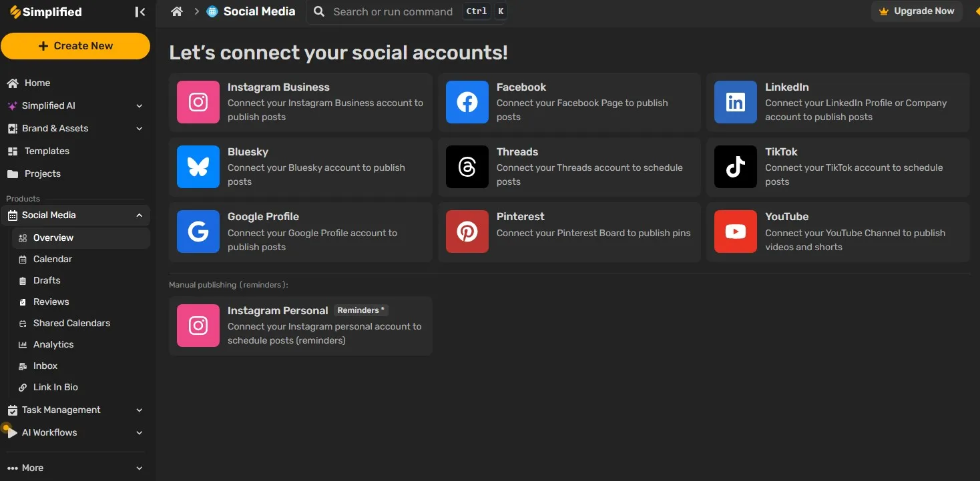Click the globe icon beside Social Media

pos(212,11)
